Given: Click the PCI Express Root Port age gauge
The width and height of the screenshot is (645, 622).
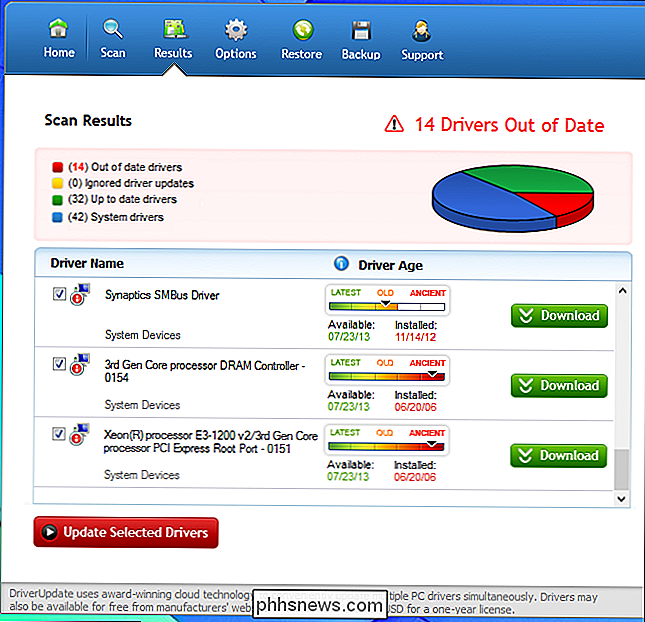Looking at the screenshot, I should coord(387,440).
